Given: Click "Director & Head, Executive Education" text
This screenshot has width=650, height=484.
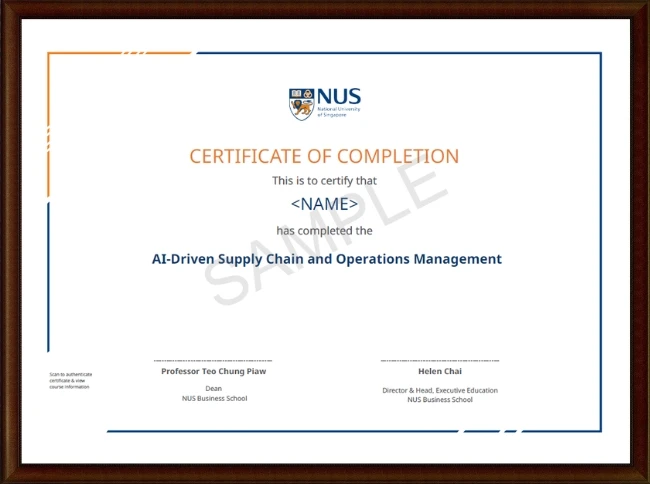Looking at the screenshot, I should click(440, 390).
